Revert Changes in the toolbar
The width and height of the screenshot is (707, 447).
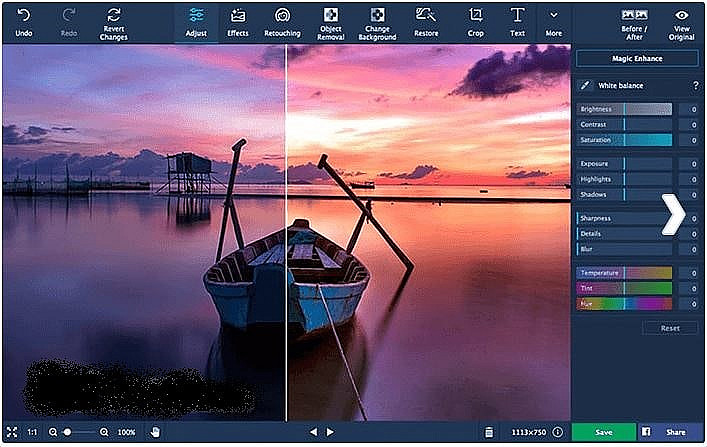(114, 24)
